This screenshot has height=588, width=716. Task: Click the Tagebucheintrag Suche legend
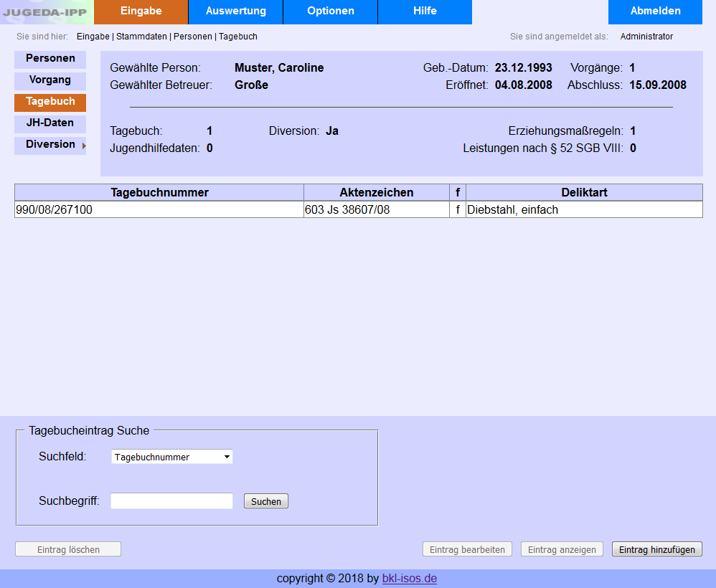[x=89, y=430]
